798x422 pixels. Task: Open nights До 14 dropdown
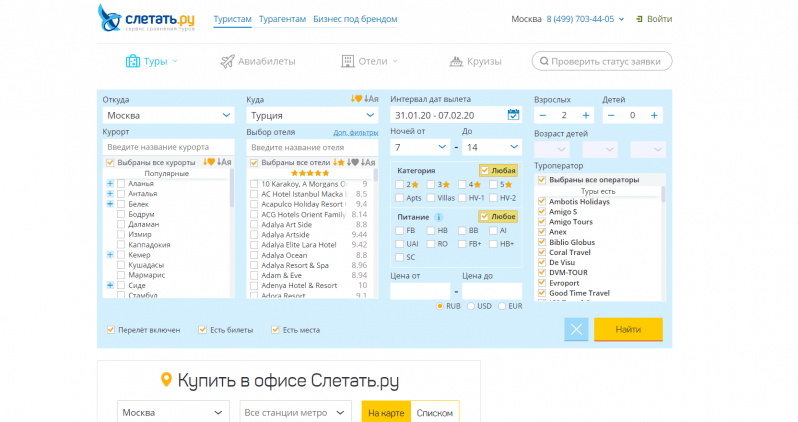(x=492, y=147)
